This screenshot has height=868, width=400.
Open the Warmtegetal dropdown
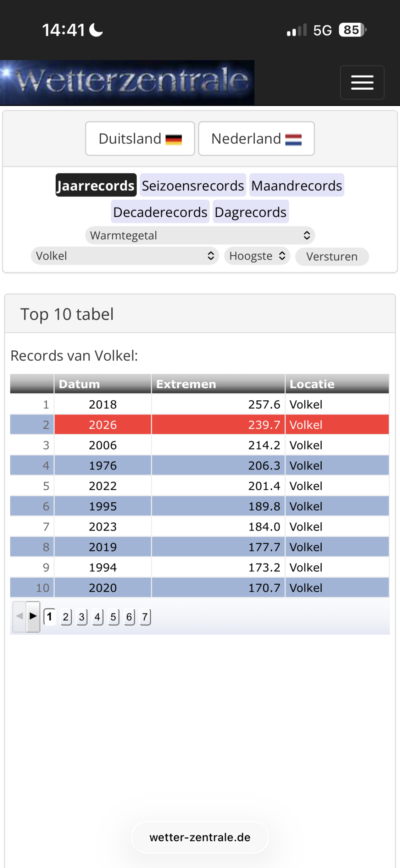(x=200, y=235)
